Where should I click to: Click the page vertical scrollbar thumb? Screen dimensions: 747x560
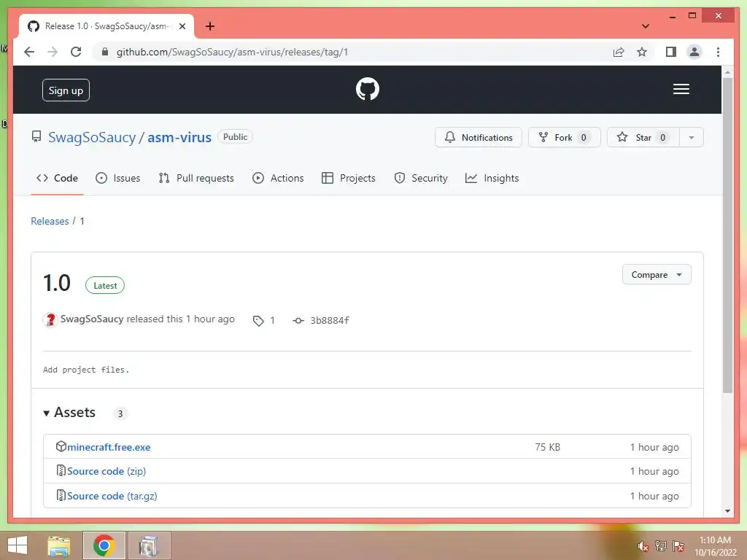[x=727, y=236]
